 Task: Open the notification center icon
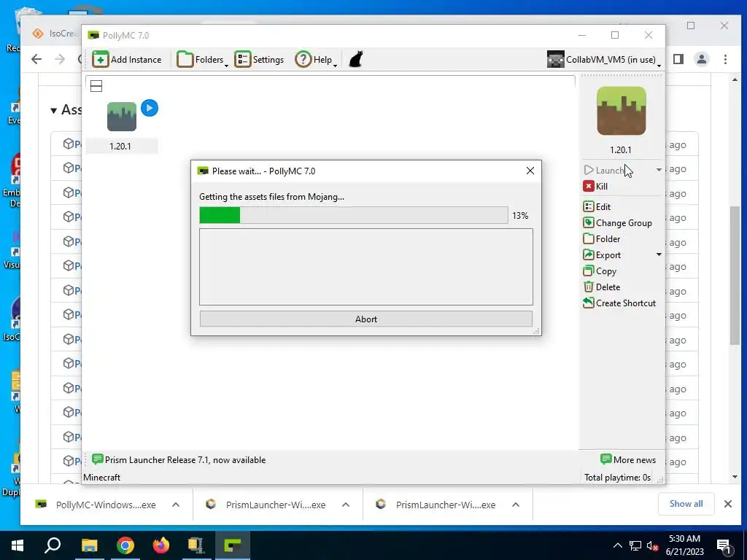pos(724,545)
